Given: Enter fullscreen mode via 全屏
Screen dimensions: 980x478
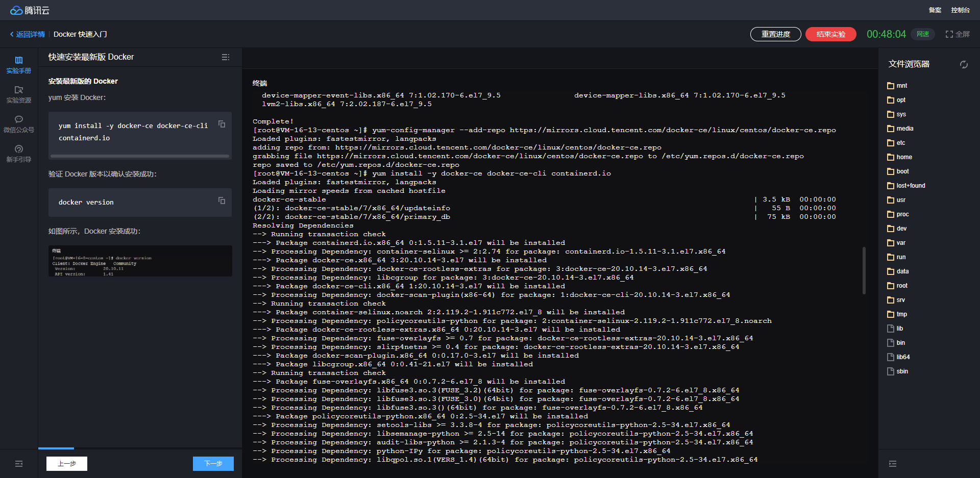Looking at the screenshot, I should point(958,34).
